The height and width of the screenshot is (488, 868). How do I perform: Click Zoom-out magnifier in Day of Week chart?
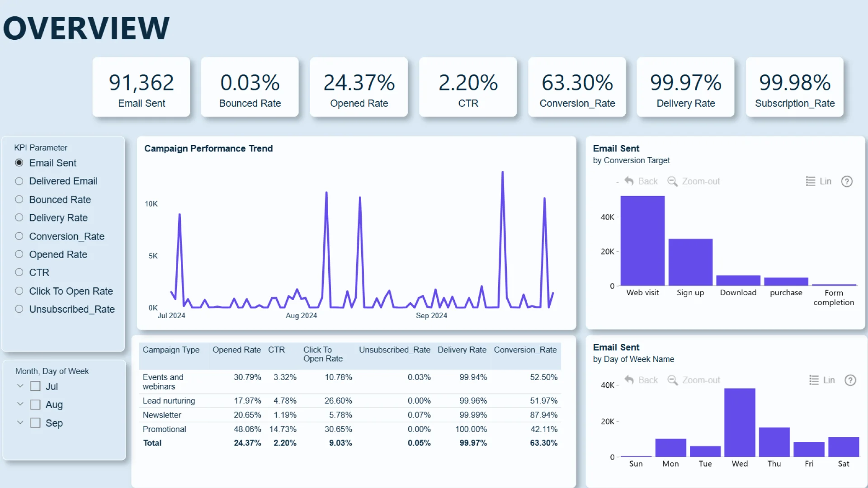pos(672,380)
